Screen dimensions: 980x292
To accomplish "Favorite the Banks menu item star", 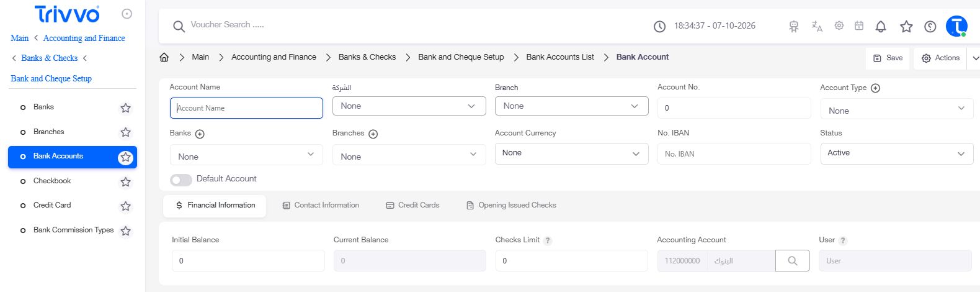I will [x=125, y=108].
